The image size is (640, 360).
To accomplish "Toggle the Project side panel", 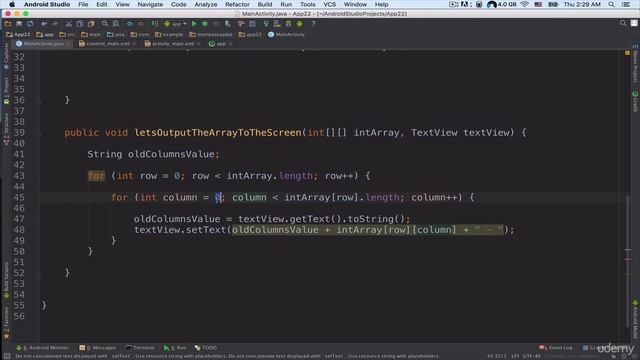I will click(6, 91).
